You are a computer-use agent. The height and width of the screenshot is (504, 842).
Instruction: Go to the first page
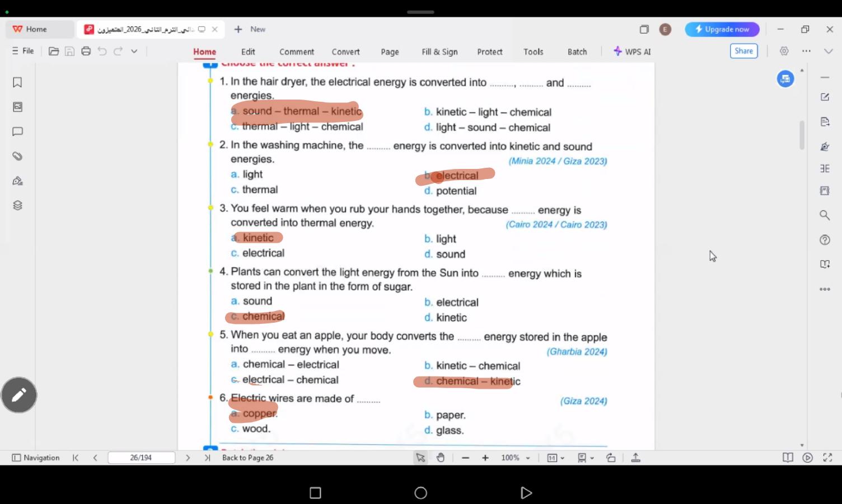(x=76, y=458)
